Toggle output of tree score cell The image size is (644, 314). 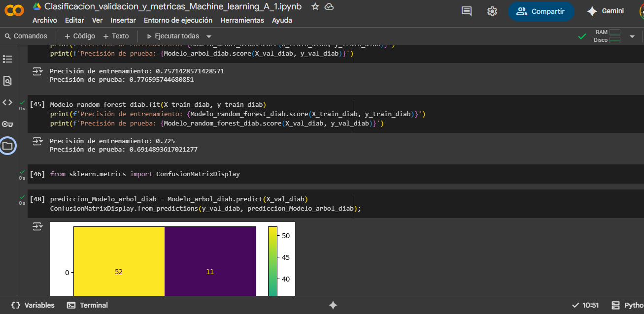[x=38, y=71]
